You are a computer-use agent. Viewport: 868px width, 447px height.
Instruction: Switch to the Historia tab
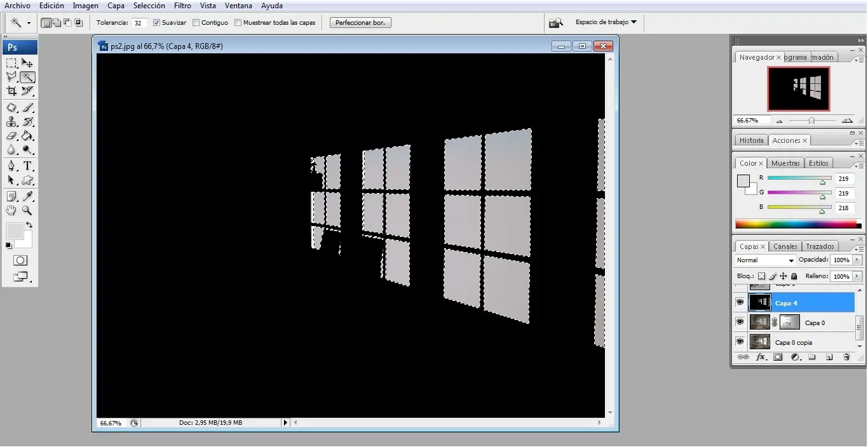[751, 140]
